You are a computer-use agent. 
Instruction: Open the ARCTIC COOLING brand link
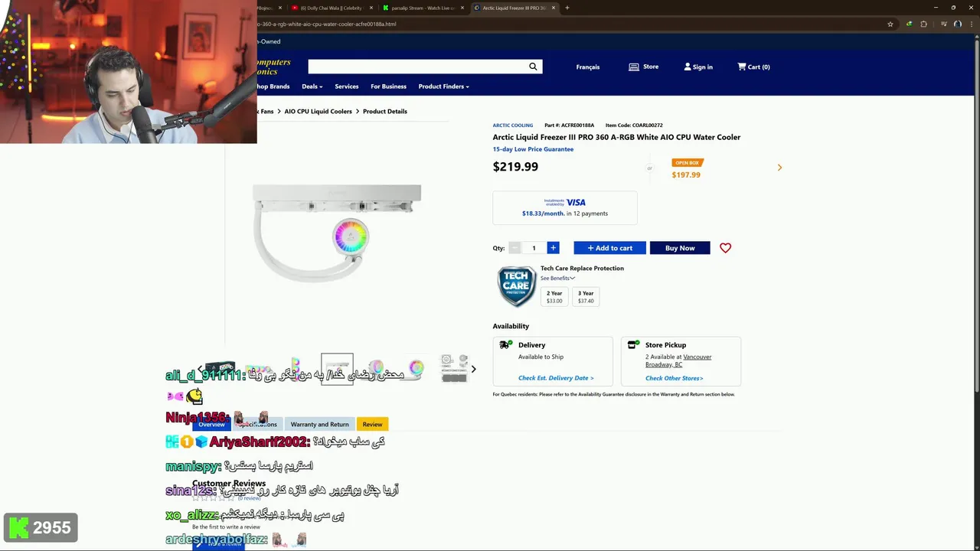click(512, 125)
